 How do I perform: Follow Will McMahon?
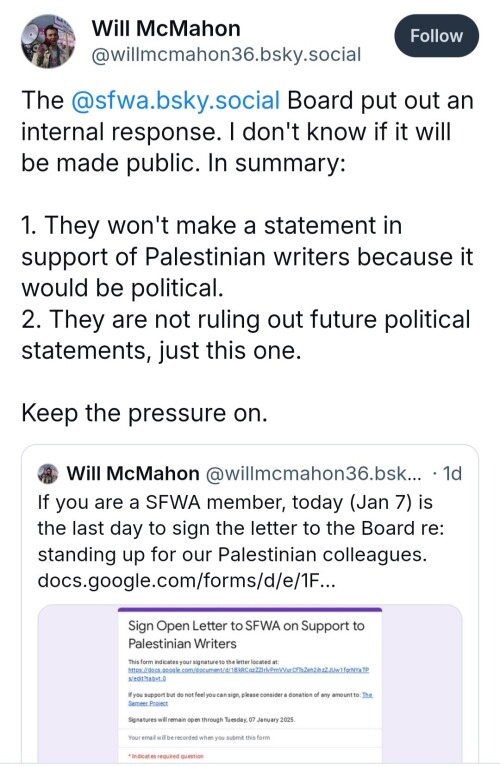tap(436, 36)
